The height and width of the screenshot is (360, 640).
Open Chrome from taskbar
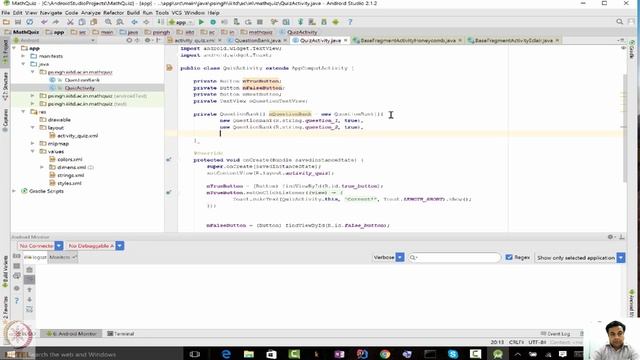pyautogui.click(x=384, y=354)
